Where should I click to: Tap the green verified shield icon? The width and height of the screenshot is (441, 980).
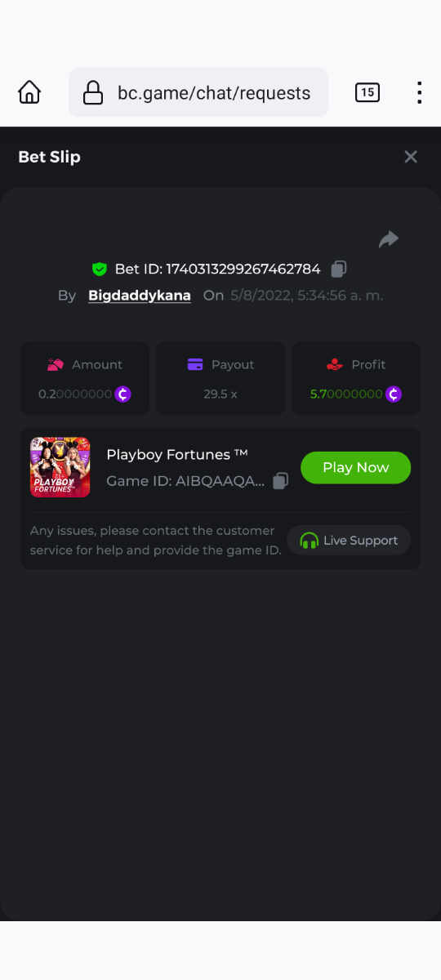[100, 269]
